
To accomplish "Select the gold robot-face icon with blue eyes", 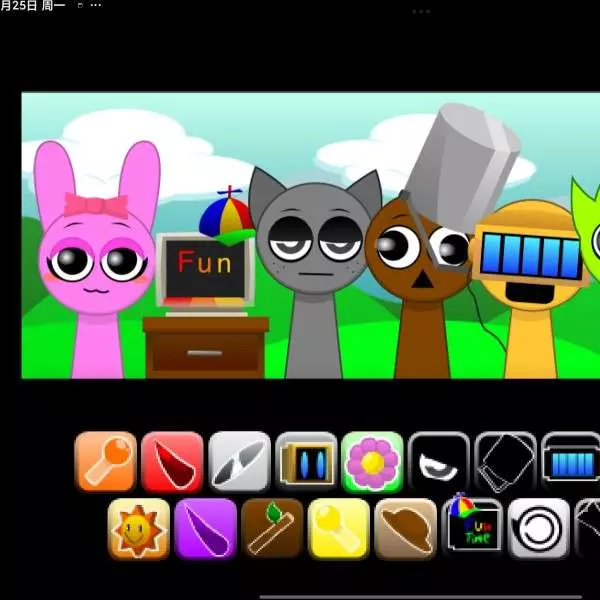I will pyautogui.click(x=306, y=461).
